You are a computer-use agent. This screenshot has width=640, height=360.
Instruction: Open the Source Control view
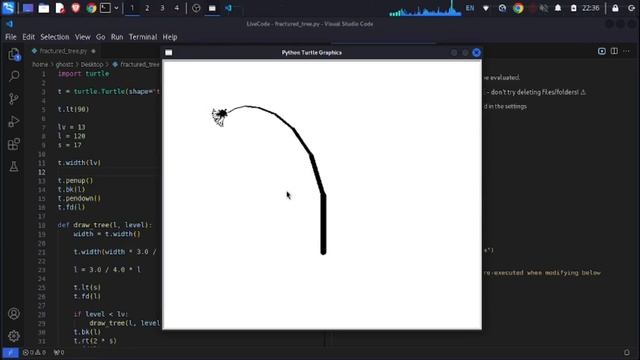pos(14,99)
